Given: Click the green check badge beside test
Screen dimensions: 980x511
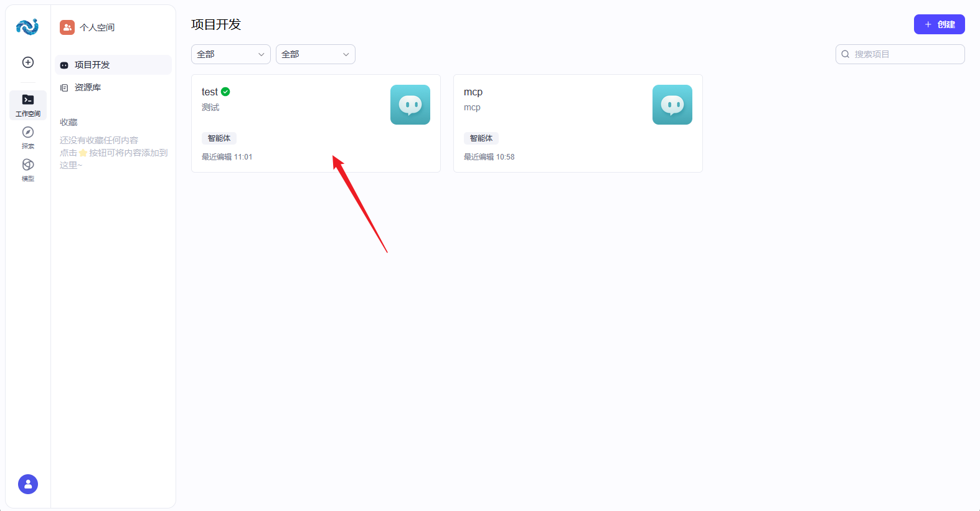Looking at the screenshot, I should click(225, 92).
